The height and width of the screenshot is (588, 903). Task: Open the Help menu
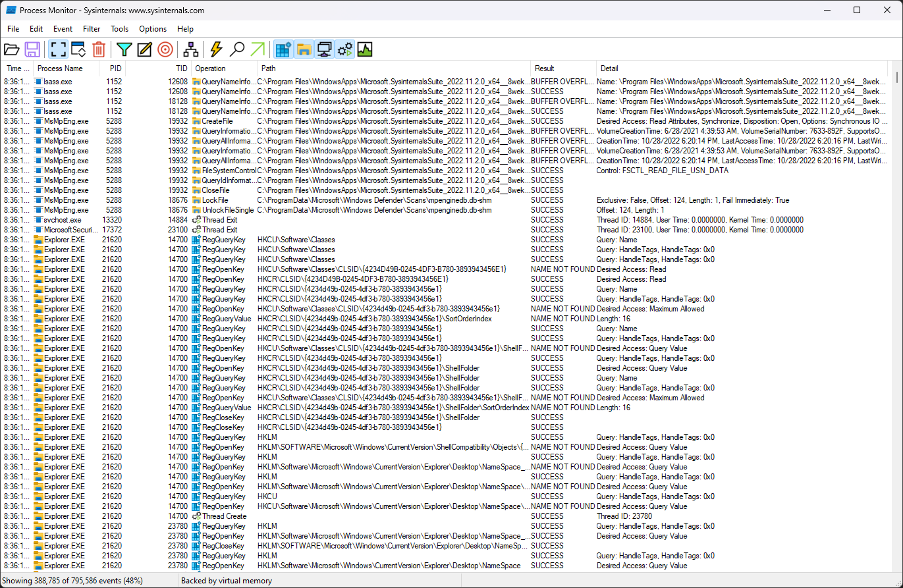[185, 29]
